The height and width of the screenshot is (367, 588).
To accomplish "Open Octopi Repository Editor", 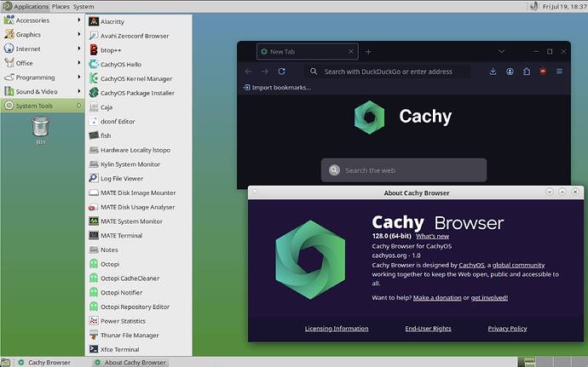I will pyautogui.click(x=139, y=307).
